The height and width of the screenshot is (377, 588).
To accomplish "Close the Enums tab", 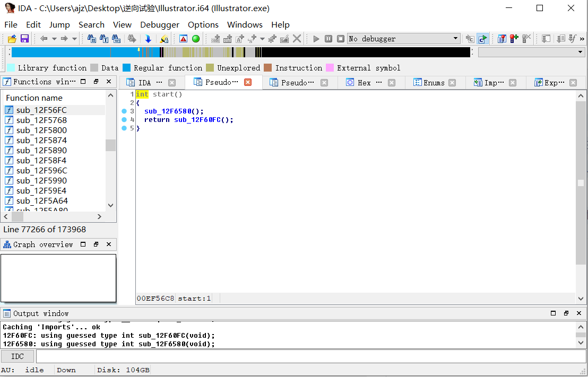I will [x=452, y=83].
